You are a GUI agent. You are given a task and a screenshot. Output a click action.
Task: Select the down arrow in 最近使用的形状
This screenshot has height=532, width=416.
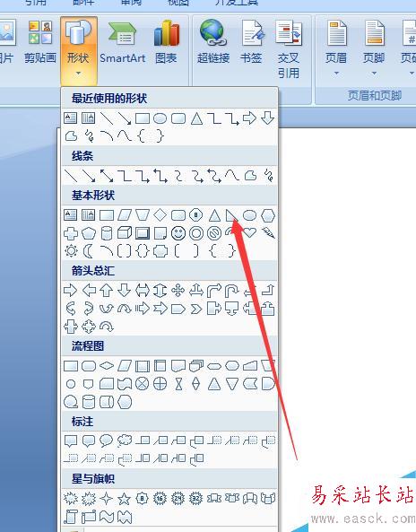click(x=268, y=118)
